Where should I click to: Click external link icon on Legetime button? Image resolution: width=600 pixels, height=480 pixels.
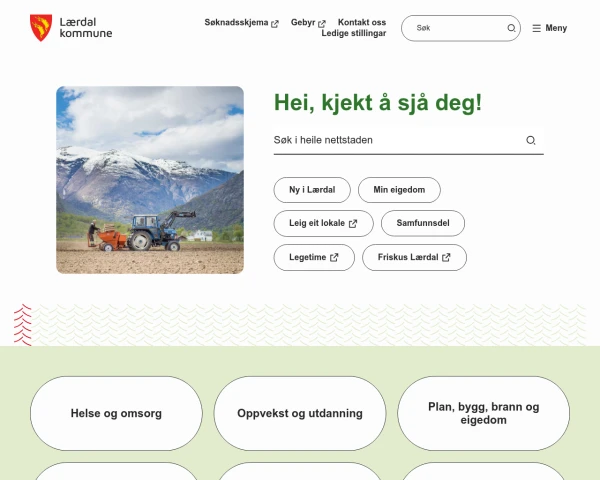click(x=334, y=258)
